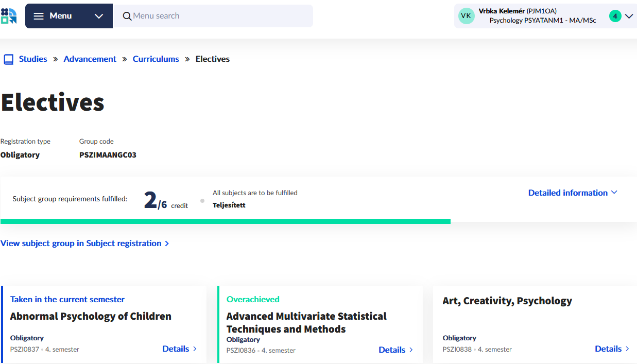This screenshot has width=637, height=364.
Task: Click the Neptun logo icon
Action: 9,16
